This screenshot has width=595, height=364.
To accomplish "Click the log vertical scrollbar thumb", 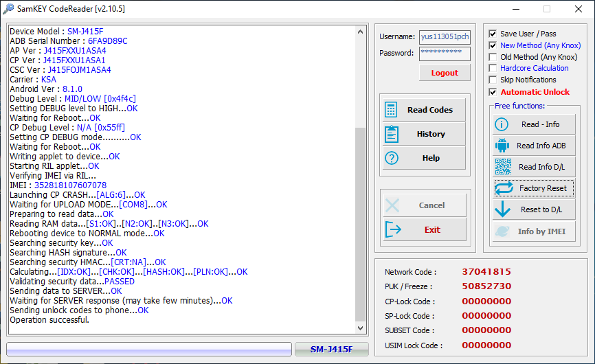I will click(x=361, y=224).
